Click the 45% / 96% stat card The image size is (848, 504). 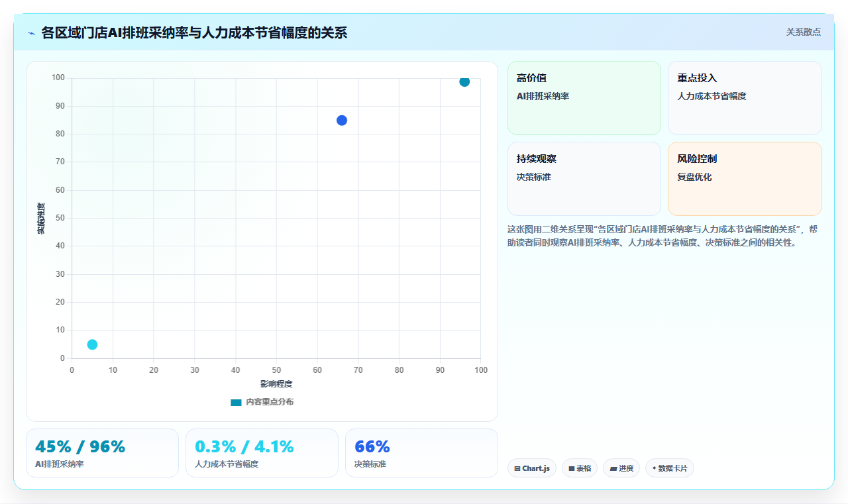tap(102, 453)
